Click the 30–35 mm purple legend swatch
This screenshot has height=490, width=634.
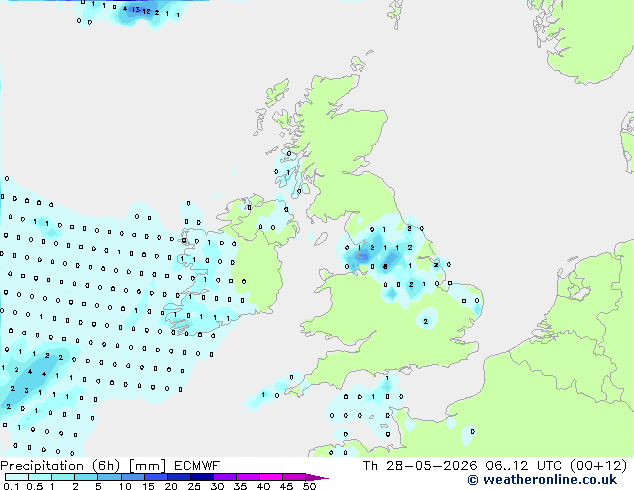[225, 477]
